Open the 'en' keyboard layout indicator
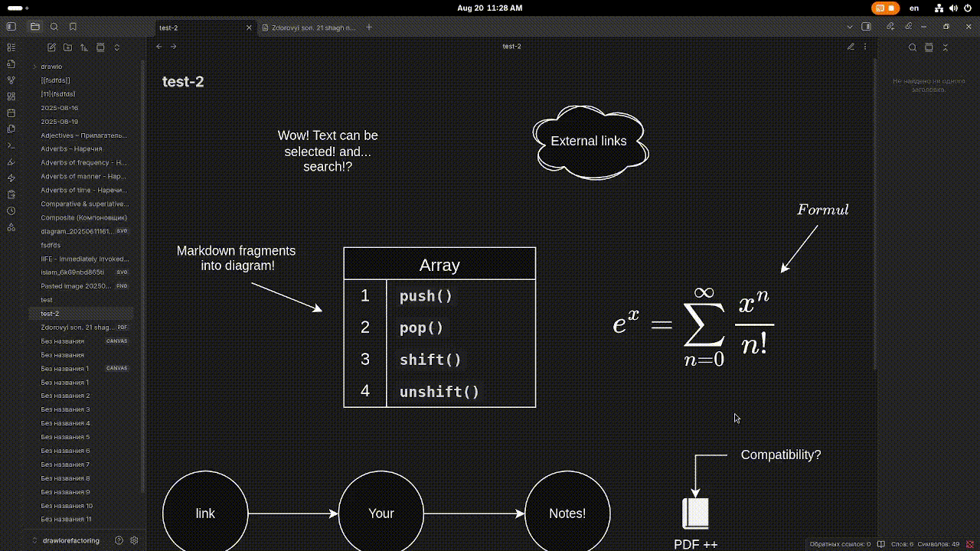980x551 pixels. (x=914, y=8)
